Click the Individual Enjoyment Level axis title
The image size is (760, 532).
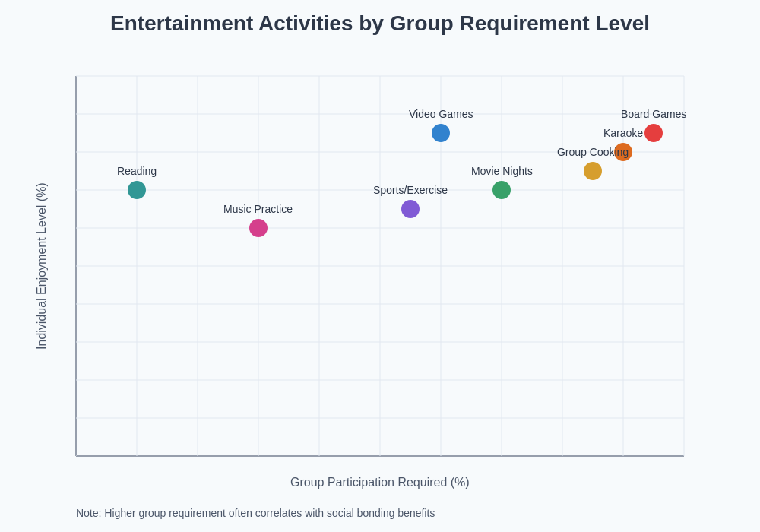click(41, 266)
